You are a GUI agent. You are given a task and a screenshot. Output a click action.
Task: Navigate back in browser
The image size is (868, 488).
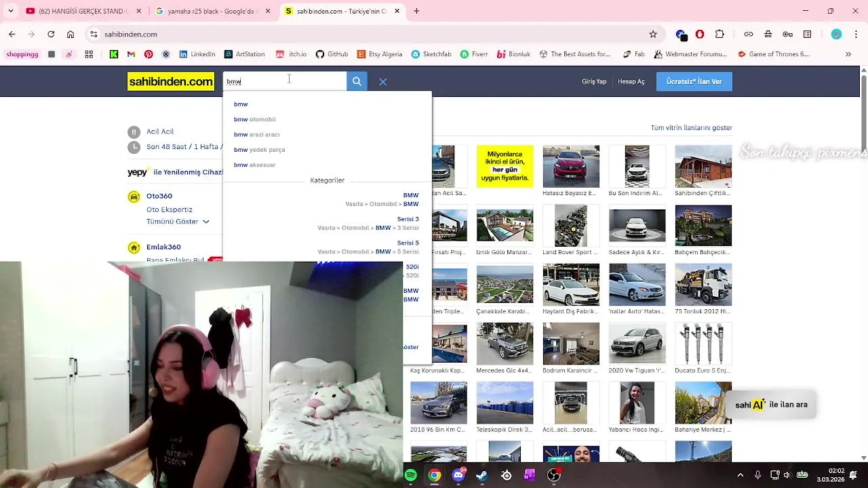pos(12,34)
